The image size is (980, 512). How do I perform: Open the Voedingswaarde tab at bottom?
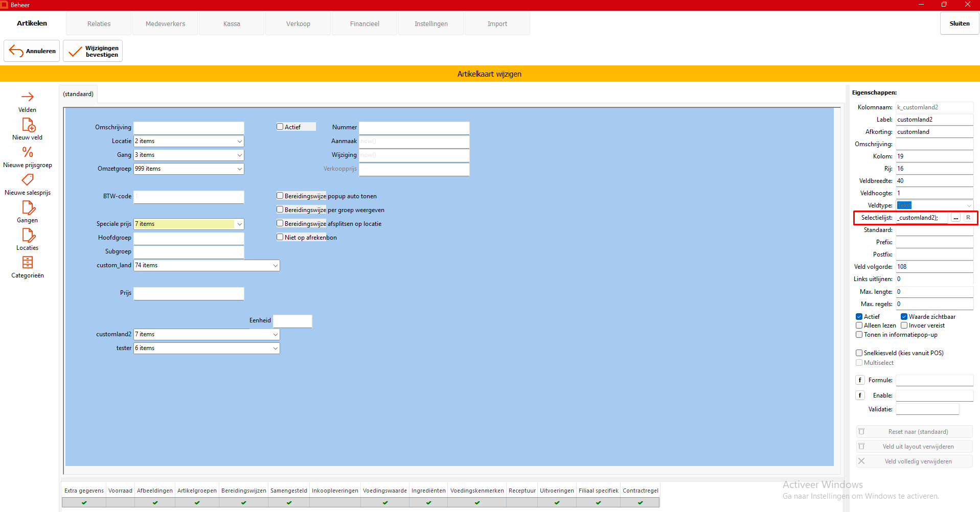(384, 491)
